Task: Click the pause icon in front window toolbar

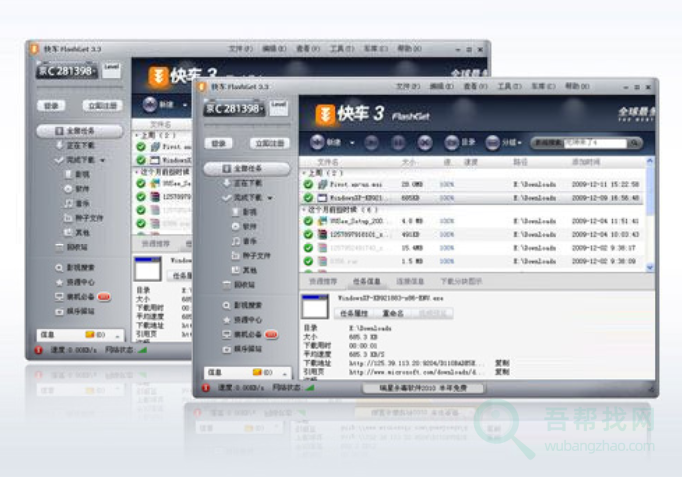Action: 396,143
